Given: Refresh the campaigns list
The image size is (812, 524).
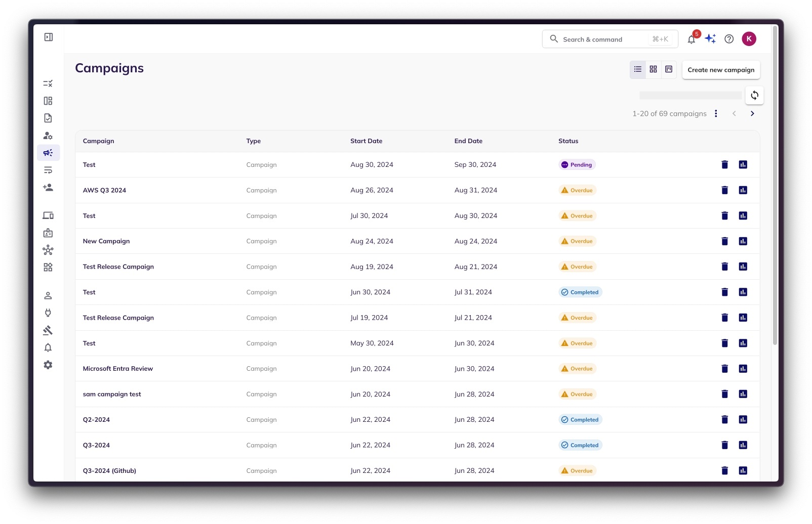Looking at the screenshot, I should 754,95.
